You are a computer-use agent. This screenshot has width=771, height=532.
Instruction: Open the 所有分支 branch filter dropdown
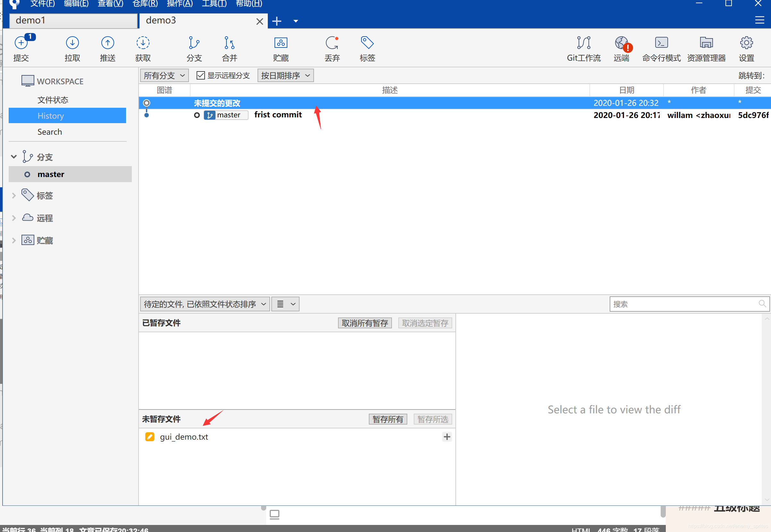[164, 75]
